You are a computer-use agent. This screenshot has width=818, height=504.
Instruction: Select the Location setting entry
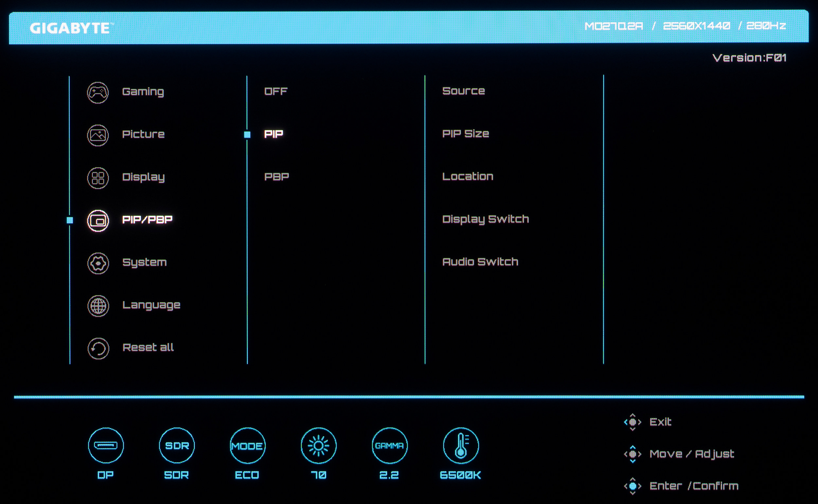pos(467,176)
